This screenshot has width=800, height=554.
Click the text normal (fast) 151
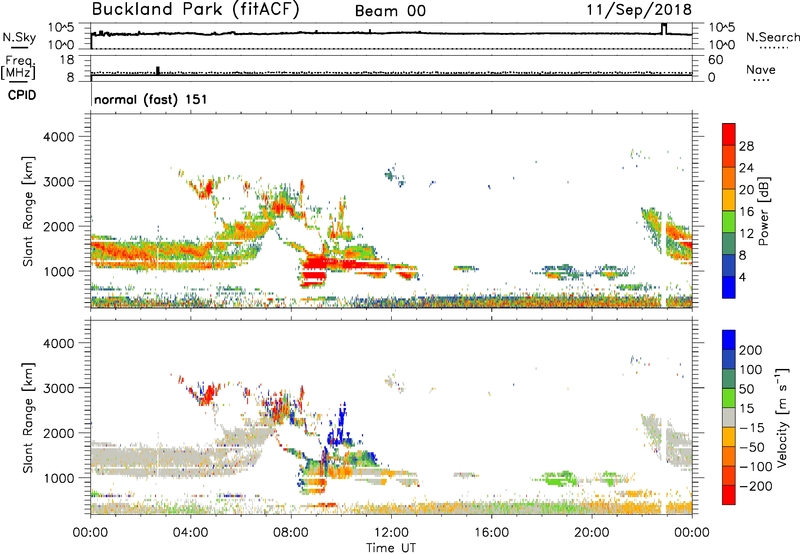pos(151,99)
